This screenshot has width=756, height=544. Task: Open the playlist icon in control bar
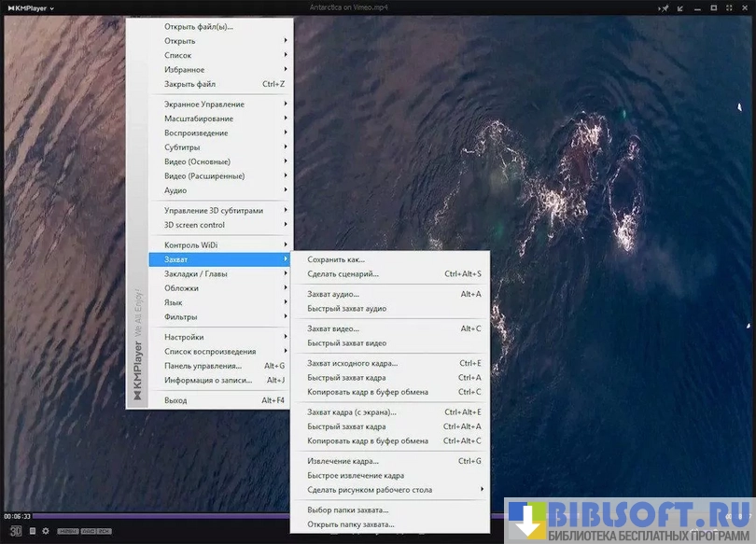32,531
